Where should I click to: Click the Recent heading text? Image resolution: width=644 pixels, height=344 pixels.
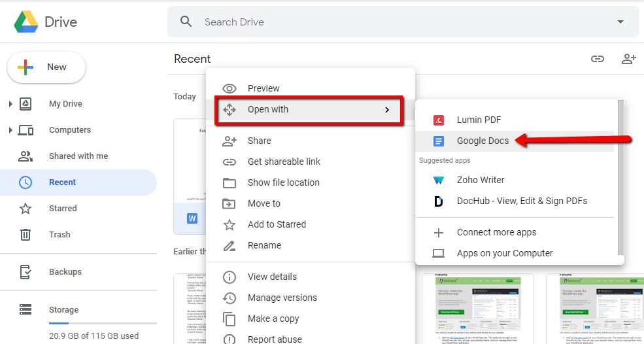pyautogui.click(x=192, y=59)
